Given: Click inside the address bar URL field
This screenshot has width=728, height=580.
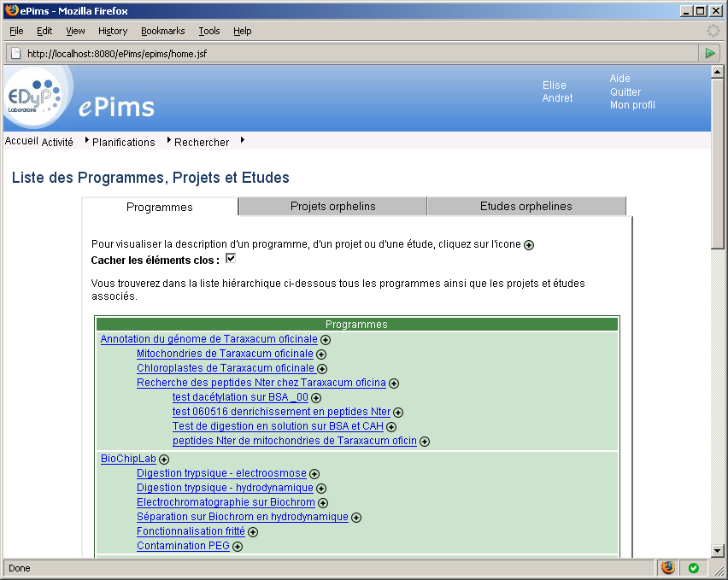Looking at the screenshot, I should (171, 52).
